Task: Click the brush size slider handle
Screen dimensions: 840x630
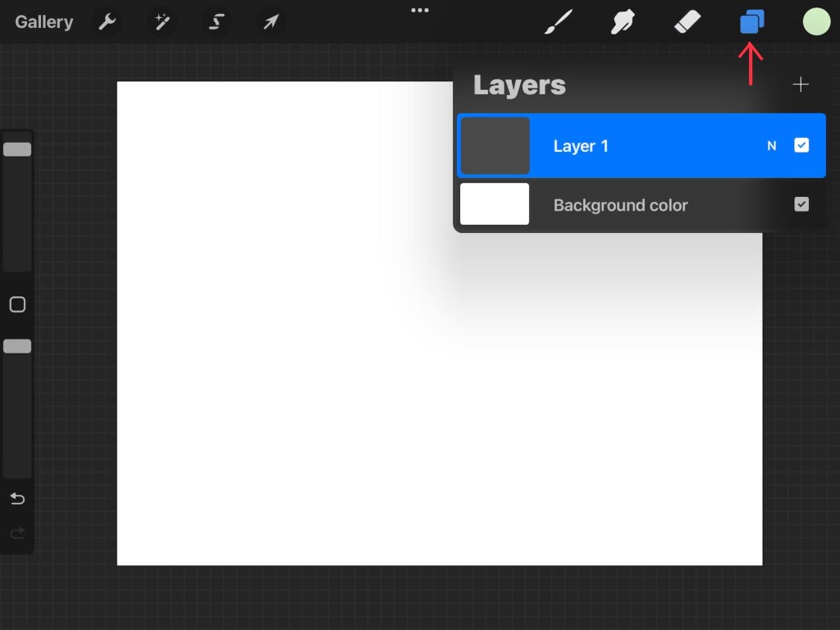Action: 17,149
